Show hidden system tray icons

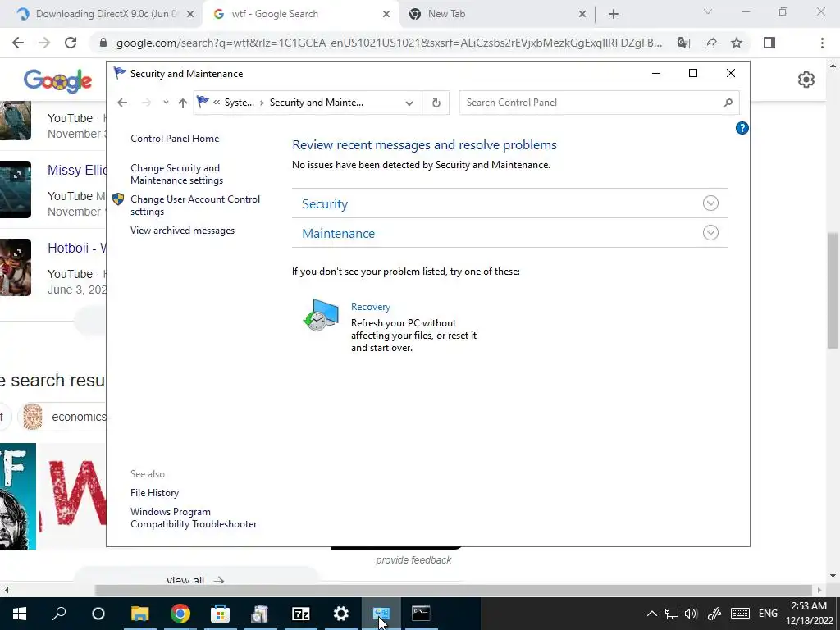pyautogui.click(x=651, y=614)
